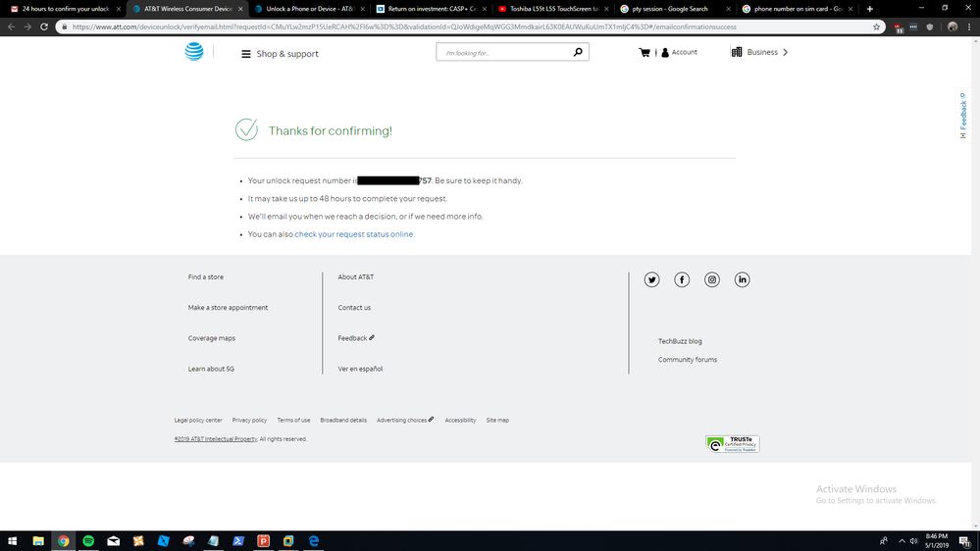Open the Feedback side tab
This screenshot has width=980, height=551.
coord(962,116)
